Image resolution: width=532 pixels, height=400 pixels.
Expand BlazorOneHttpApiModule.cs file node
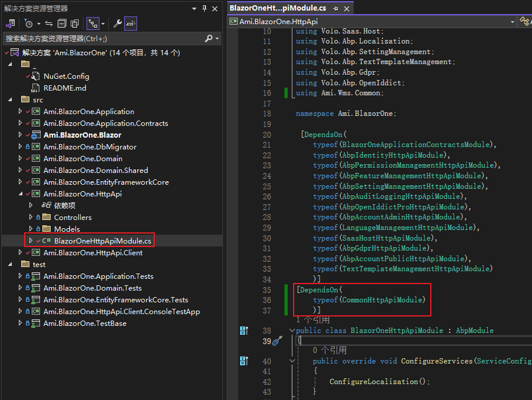(31, 241)
